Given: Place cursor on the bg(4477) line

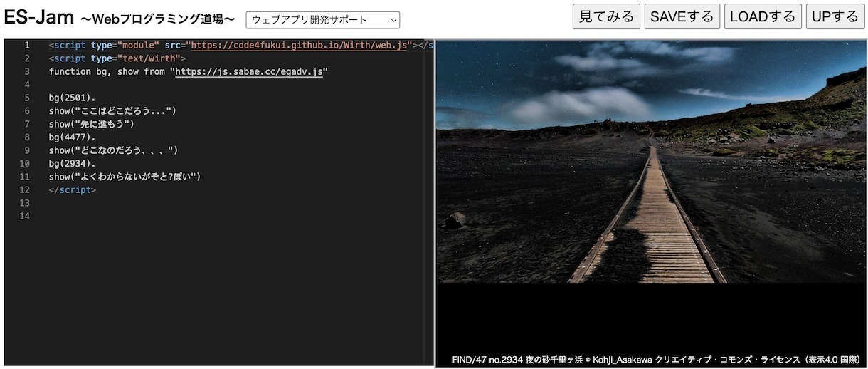Looking at the screenshot, I should click(72, 137).
